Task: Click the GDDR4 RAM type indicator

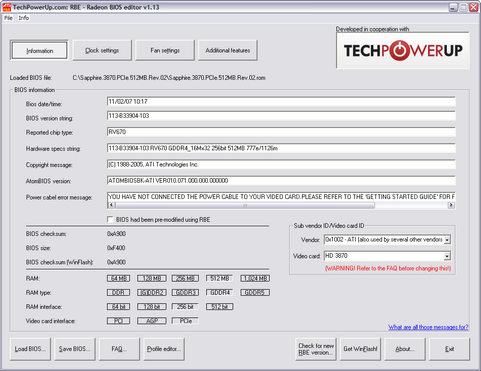Action: point(219,293)
